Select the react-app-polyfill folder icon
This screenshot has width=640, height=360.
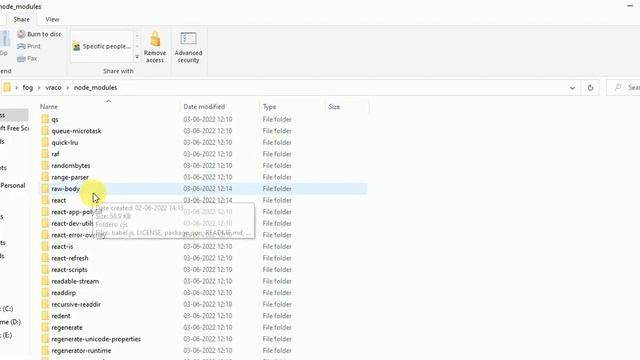point(45,212)
